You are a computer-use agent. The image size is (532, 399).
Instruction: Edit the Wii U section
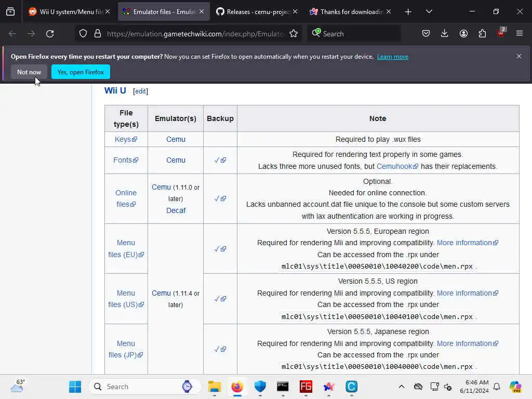(x=140, y=91)
